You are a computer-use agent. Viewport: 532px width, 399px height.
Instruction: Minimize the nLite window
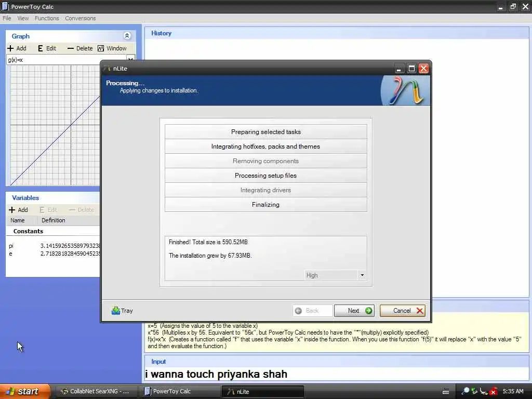pos(399,69)
